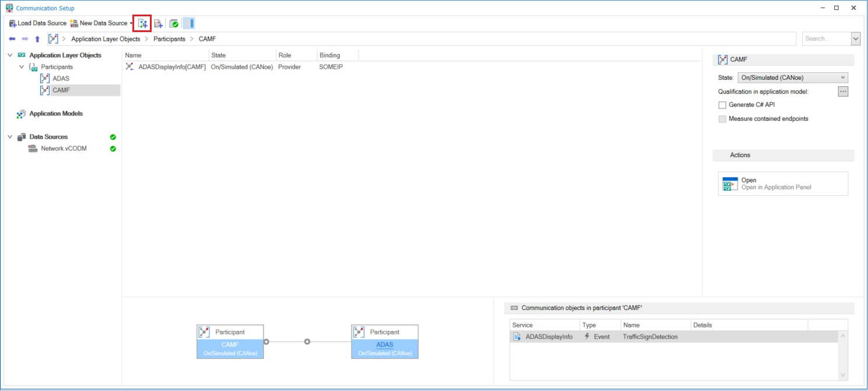Screen dimensions: 868x391
Task: Enable the Generate C# API checkbox
Action: click(x=723, y=105)
